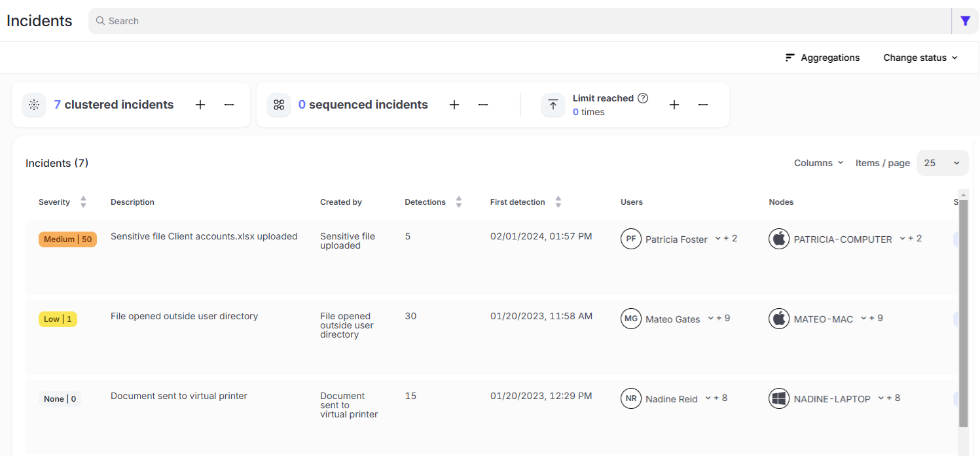980x456 pixels.
Task: Click the Apple icon beside PATRICIA-COMPUTER
Action: pos(778,239)
